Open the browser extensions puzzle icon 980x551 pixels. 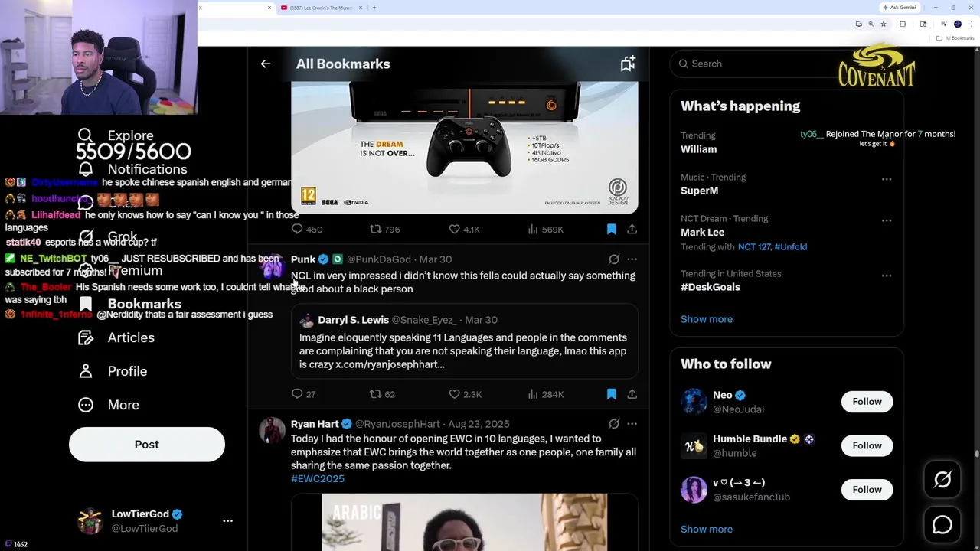[x=903, y=24]
